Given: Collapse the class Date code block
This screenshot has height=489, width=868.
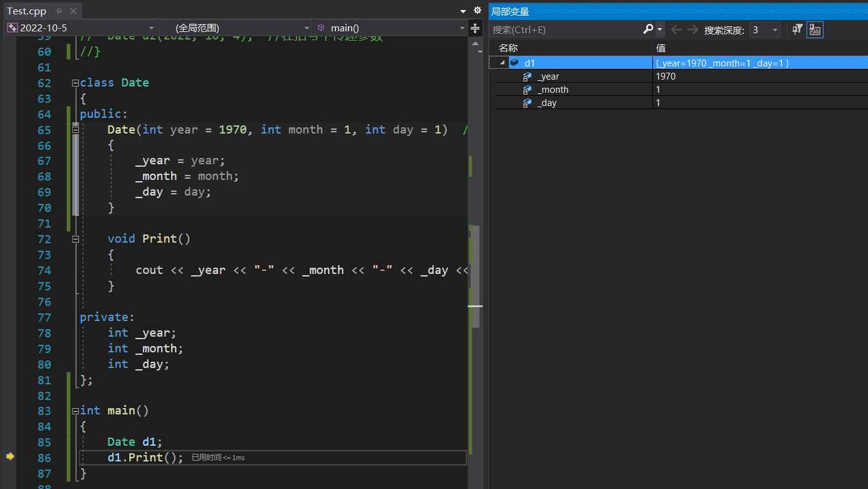Looking at the screenshot, I should click(75, 83).
